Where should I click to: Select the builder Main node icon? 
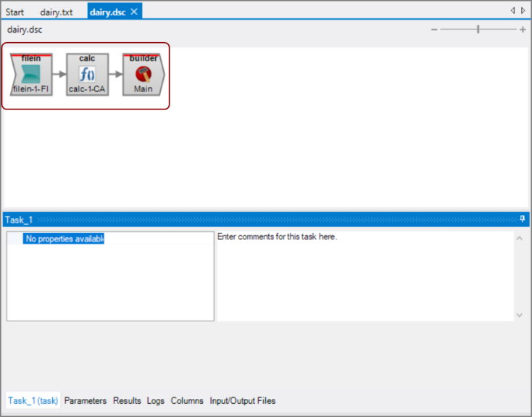coord(143,74)
